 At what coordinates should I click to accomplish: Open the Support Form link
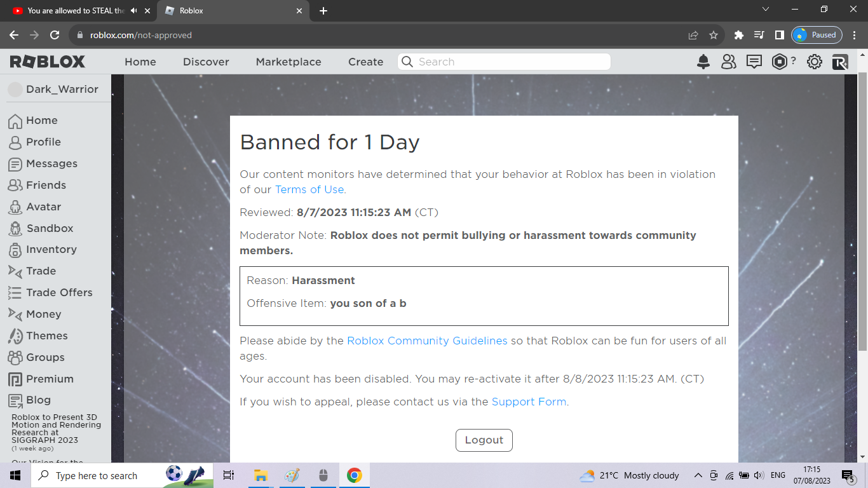pos(529,402)
